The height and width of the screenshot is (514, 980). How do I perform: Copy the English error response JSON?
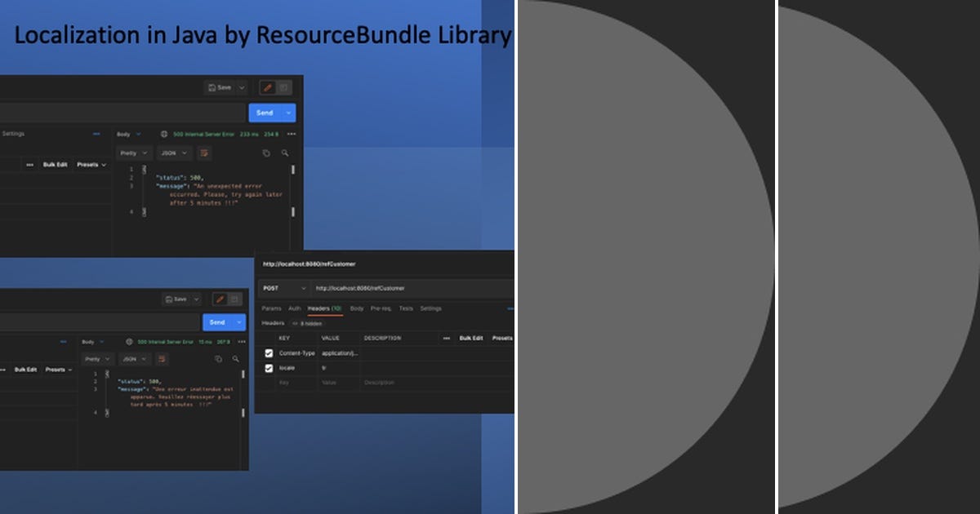coord(267,153)
